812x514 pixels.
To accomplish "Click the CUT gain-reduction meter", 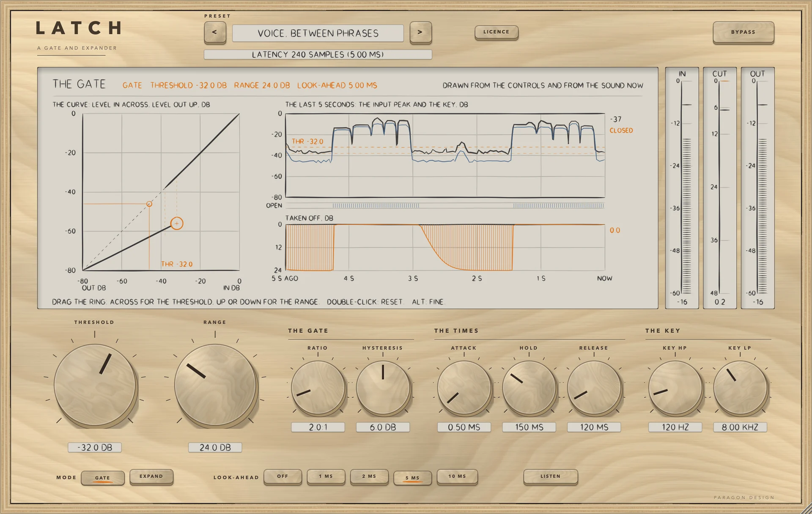I will click(720, 188).
